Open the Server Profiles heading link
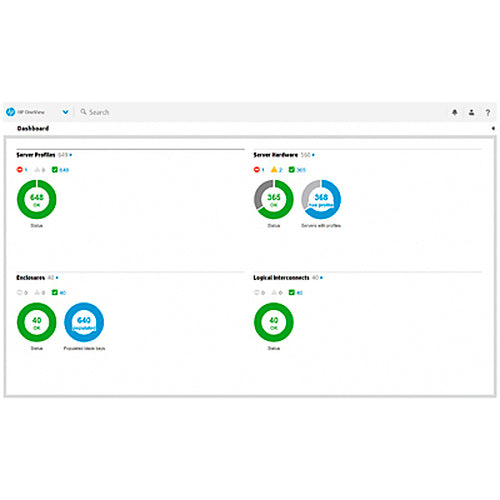The height and width of the screenshot is (500, 500). (36, 155)
